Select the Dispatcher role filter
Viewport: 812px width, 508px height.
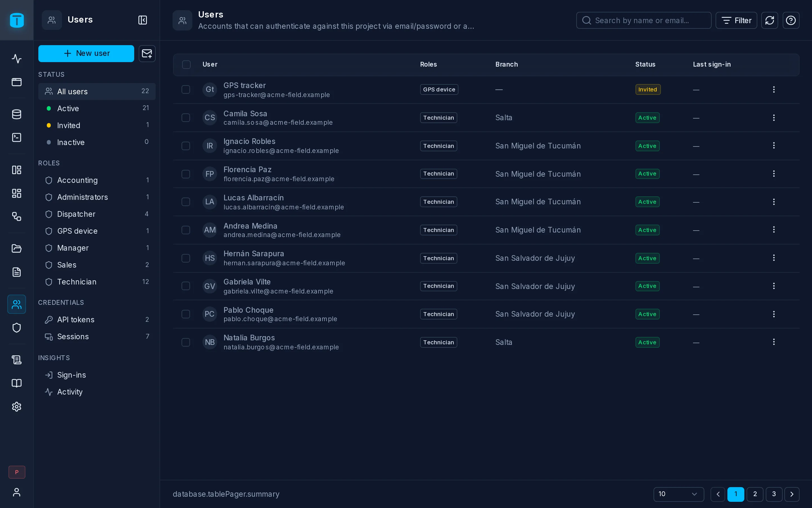pyautogui.click(x=97, y=214)
